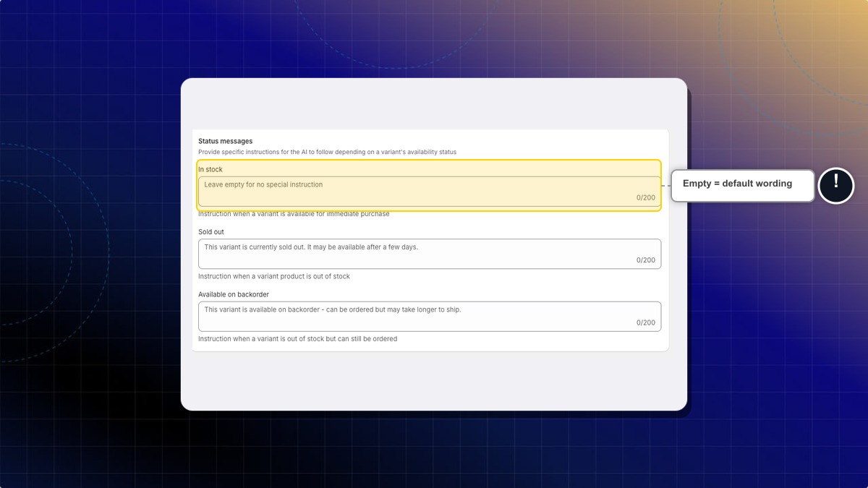Click 'Instruction when a variant is available for immediate purchase'
The image size is (868, 488).
click(x=294, y=214)
